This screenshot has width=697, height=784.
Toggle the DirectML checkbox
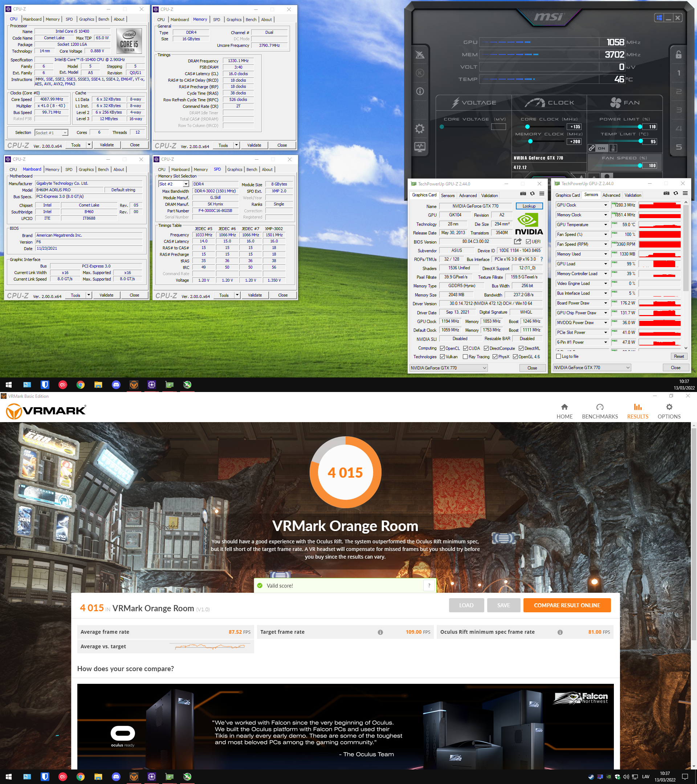(x=521, y=348)
